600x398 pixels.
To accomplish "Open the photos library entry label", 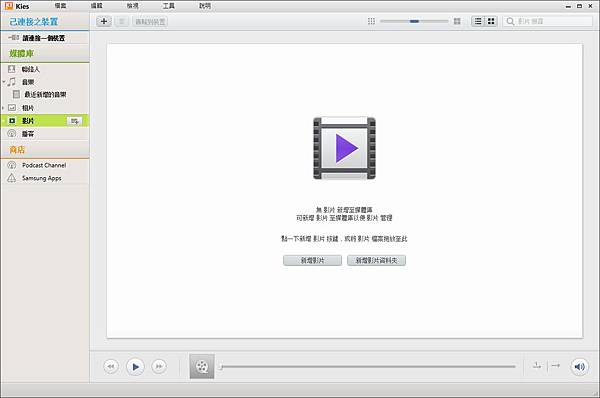I will [x=28, y=108].
